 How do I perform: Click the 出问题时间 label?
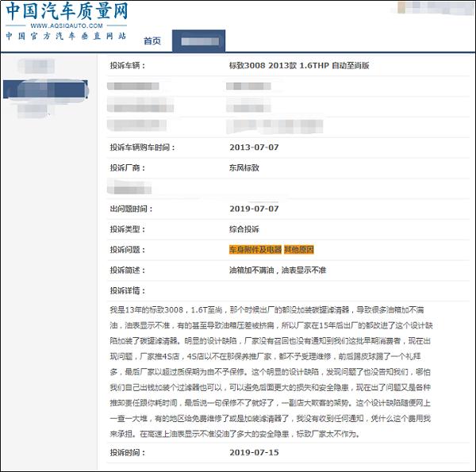[131, 209]
